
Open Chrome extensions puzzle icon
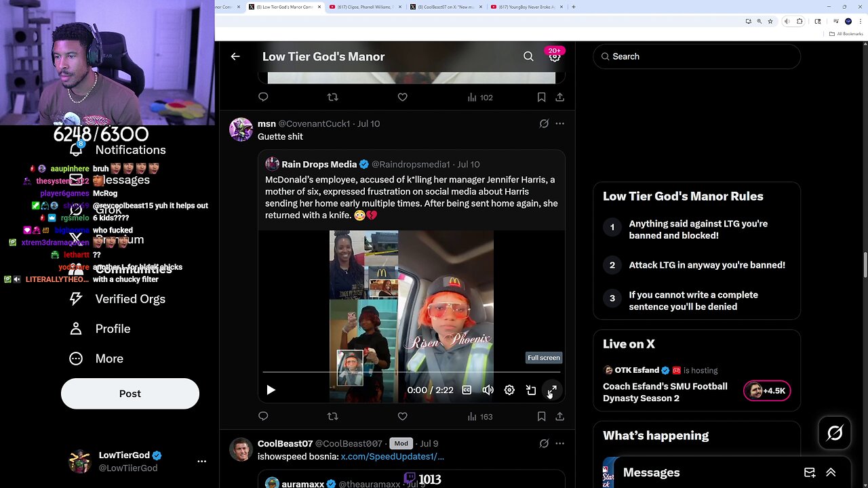point(800,21)
